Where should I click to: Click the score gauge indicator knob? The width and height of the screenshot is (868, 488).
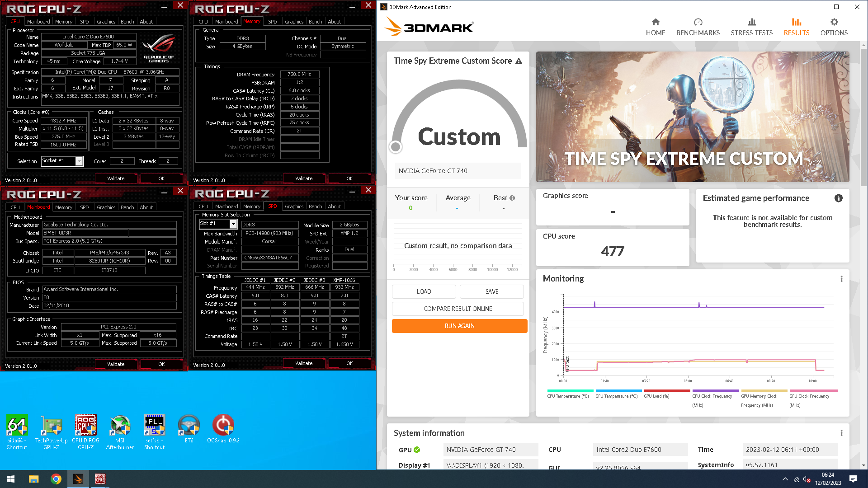(396, 146)
